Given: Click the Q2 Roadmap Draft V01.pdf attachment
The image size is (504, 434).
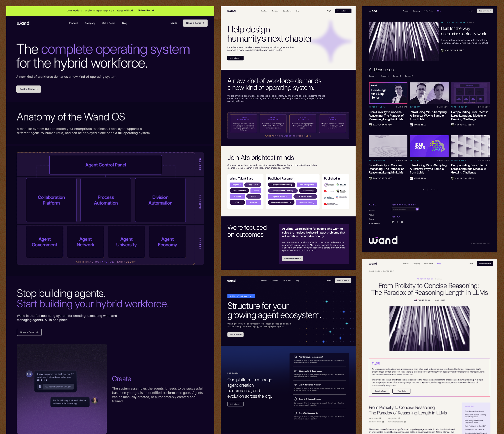Looking at the screenshot, I should (55, 387).
